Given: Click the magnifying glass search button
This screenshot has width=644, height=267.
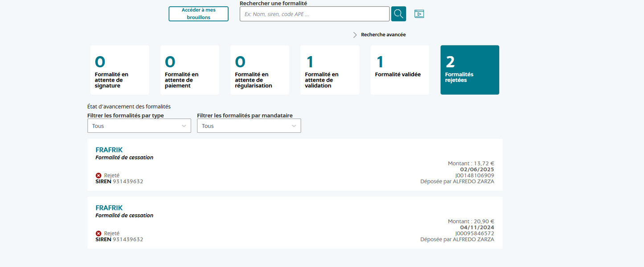Looking at the screenshot, I should [x=398, y=14].
